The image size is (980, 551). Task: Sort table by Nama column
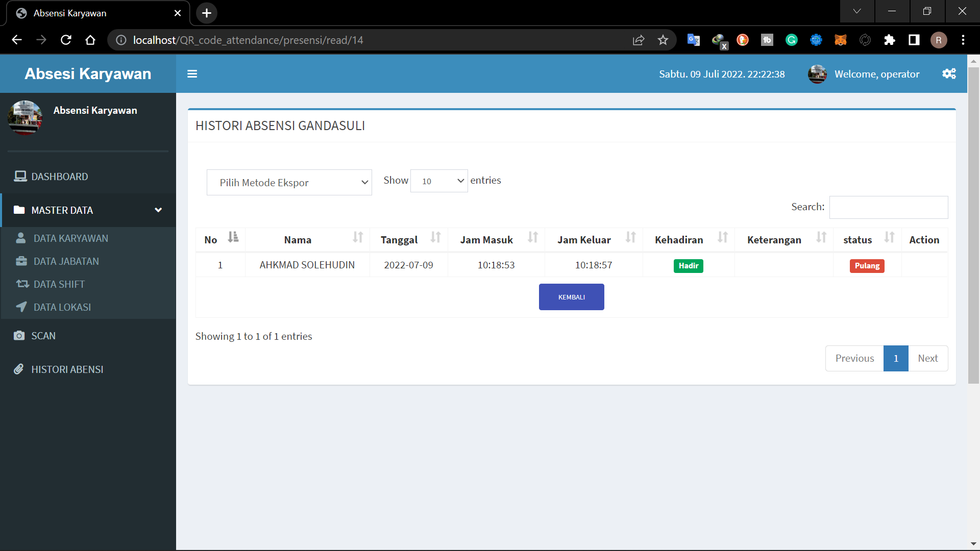coord(307,240)
